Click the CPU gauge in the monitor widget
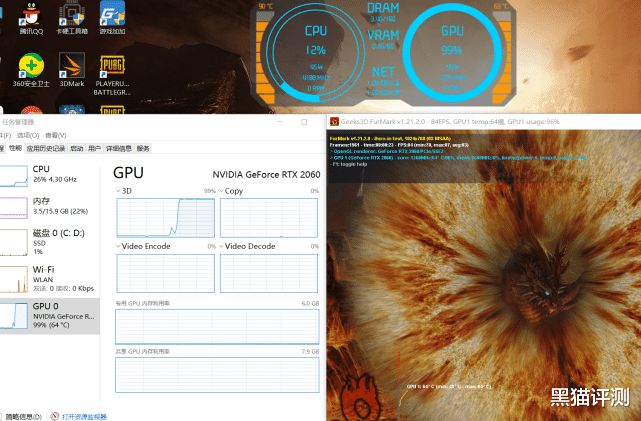Viewport: 641px width, 421px height. (316, 53)
